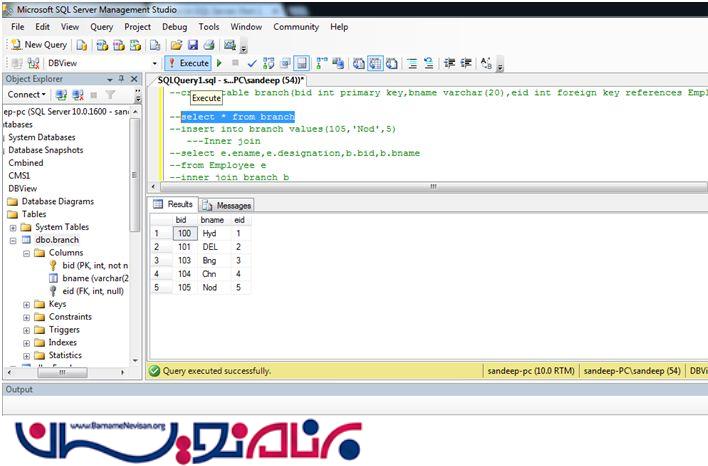Select the Database Diagrams folder
The height and width of the screenshot is (466, 708).
(57, 201)
